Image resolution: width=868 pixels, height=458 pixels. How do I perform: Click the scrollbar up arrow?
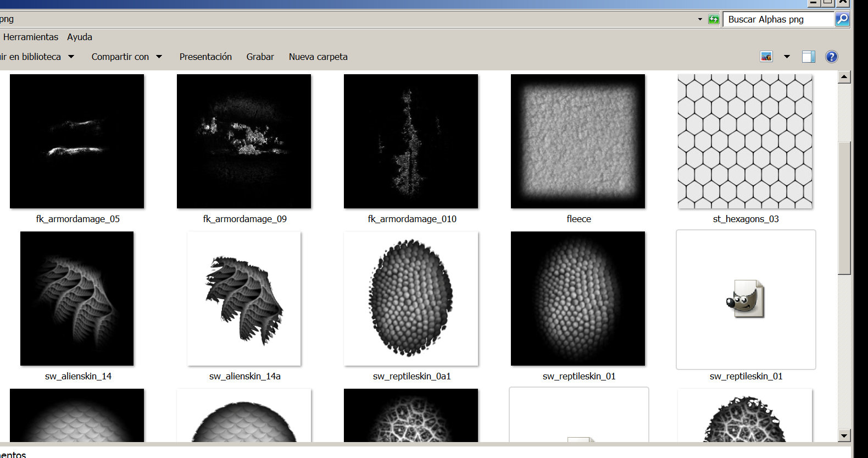[844, 77]
